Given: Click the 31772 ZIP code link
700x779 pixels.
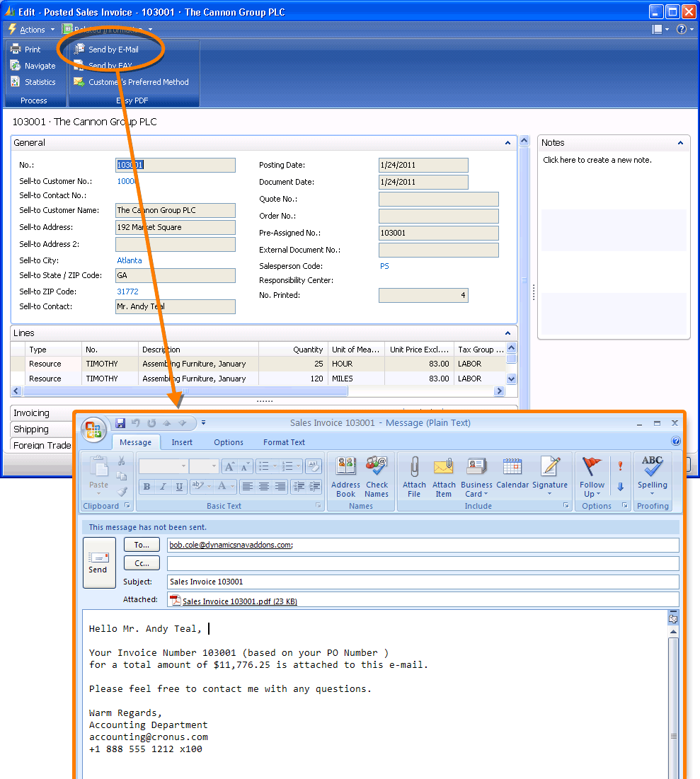Looking at the screenshot, I should click(x=128, y=292).
